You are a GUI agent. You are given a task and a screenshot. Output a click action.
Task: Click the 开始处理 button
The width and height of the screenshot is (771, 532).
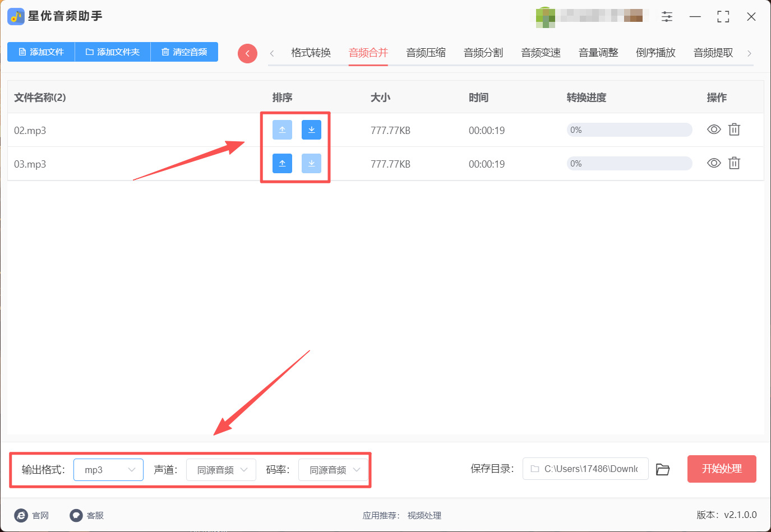722,469
